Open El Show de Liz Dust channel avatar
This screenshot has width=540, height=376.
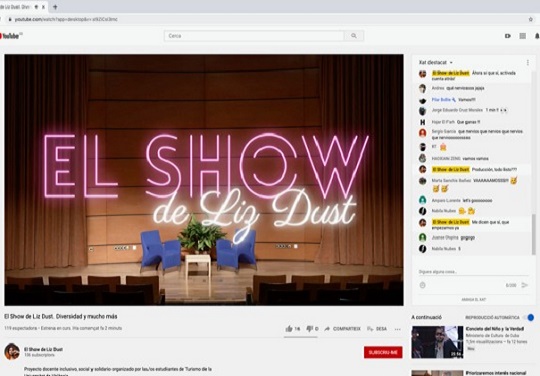tap(12, 352)
